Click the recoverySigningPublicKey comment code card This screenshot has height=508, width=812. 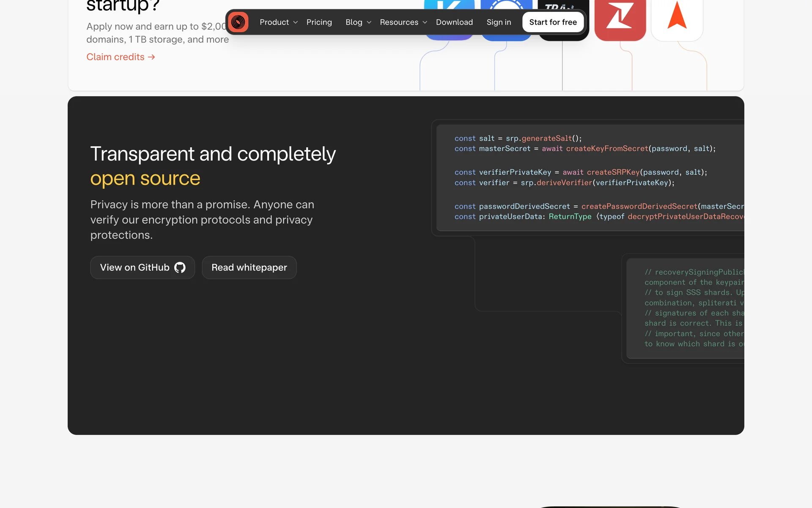685,308
